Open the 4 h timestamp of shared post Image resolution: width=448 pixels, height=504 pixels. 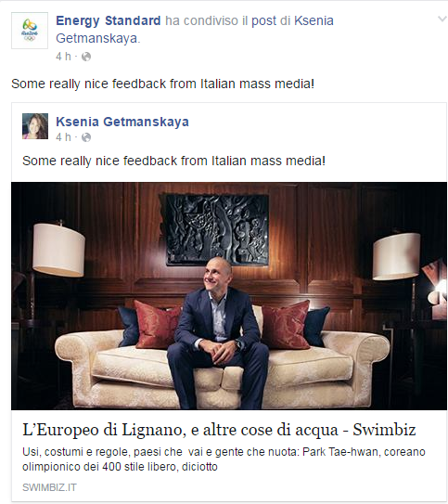(x=63, y=57)
